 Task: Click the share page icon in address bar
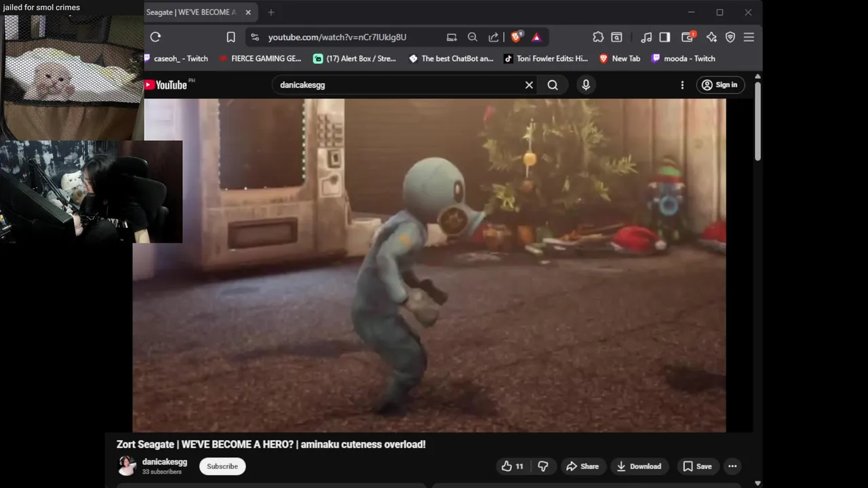pyautogui.click(x=494, y=37)
